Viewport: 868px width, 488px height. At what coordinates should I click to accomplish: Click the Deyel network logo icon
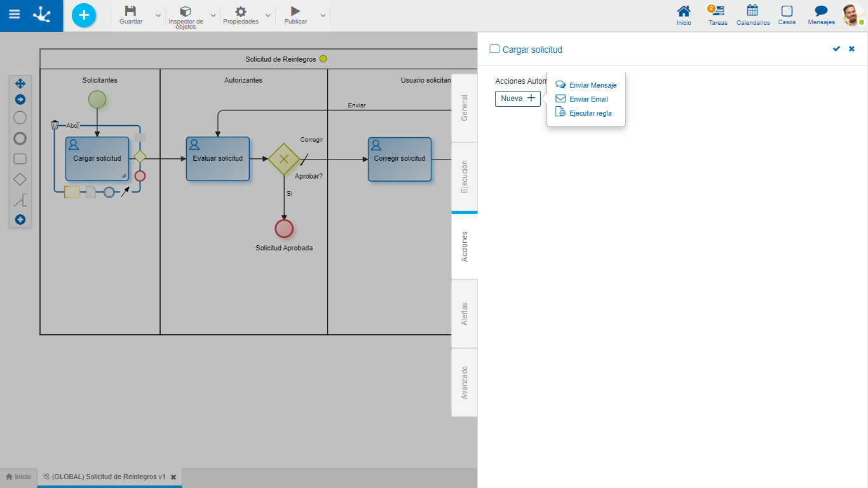[x=42, y=14]
